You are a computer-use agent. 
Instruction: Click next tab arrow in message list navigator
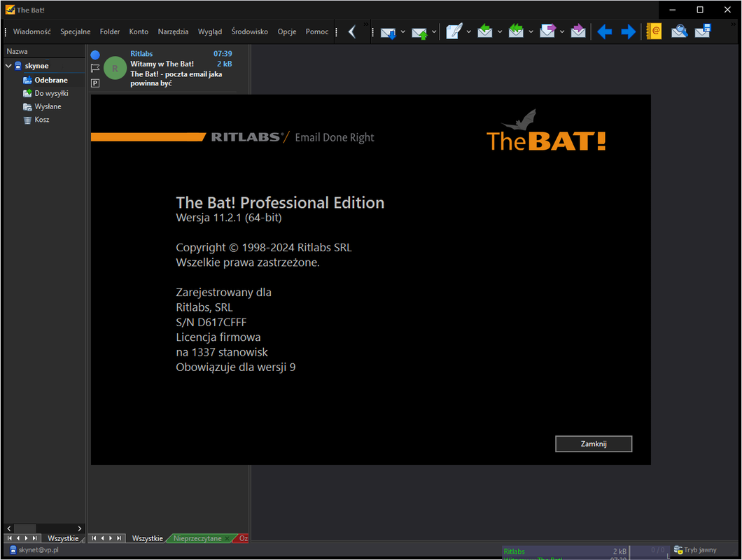[x=111, y=538]
